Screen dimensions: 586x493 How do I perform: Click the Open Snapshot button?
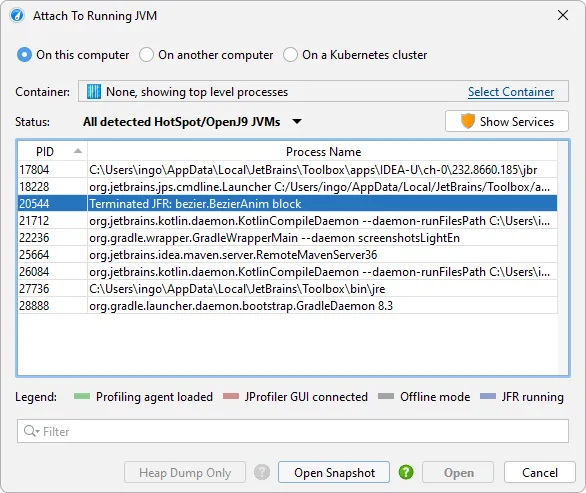(x=334, y=472)
